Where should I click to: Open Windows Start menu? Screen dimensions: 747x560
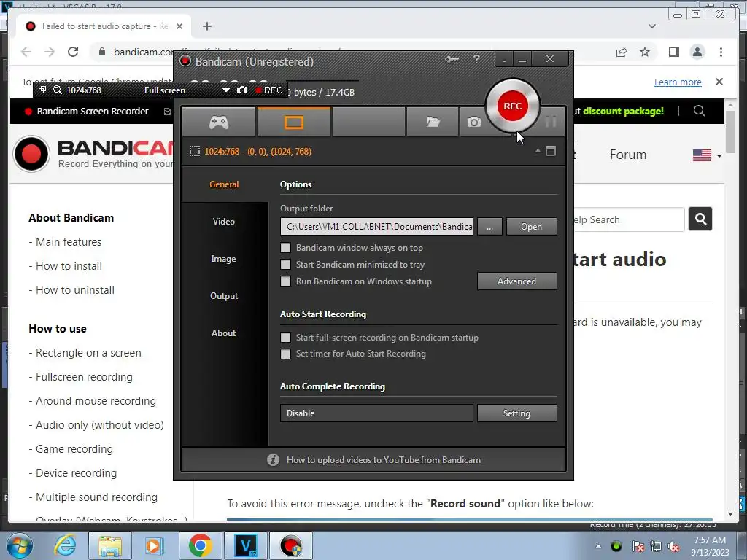point(19,546)
